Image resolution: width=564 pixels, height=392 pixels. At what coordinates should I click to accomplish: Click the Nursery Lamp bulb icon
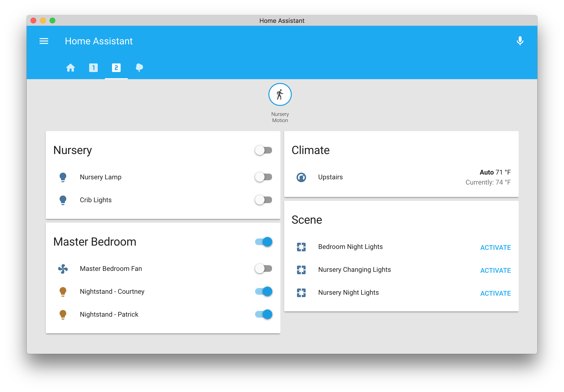tap(63, 177)
